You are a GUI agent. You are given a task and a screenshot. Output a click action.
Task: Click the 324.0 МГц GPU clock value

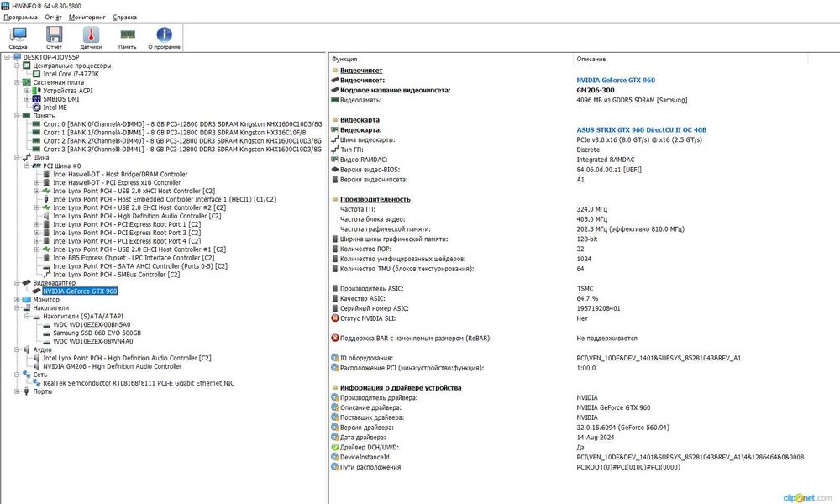[591, 209]
